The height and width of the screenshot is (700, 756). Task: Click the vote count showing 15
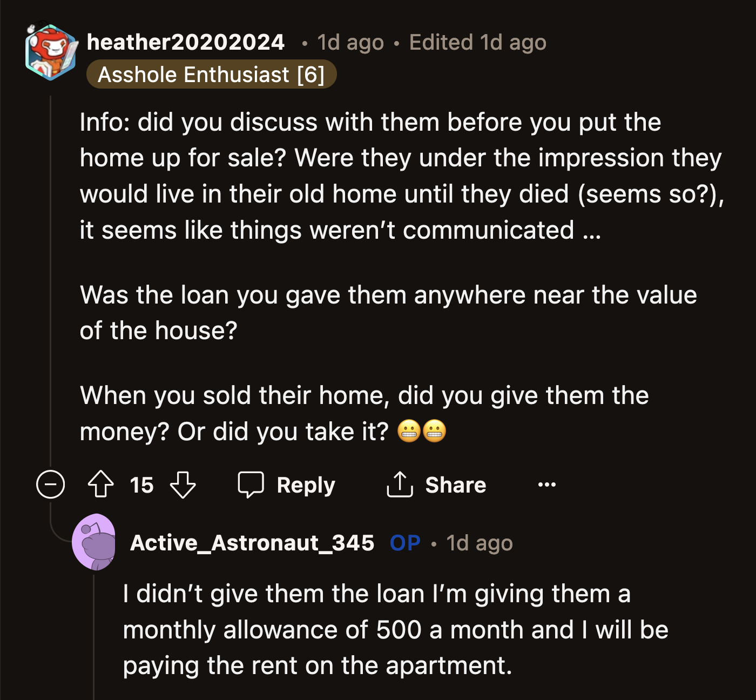pos(141,484)
